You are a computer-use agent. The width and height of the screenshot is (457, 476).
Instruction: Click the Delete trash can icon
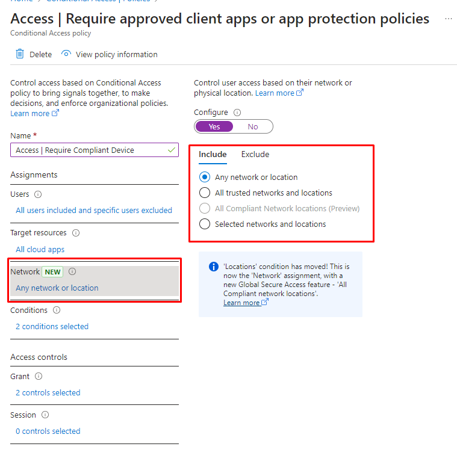click(x=20, y=54)
